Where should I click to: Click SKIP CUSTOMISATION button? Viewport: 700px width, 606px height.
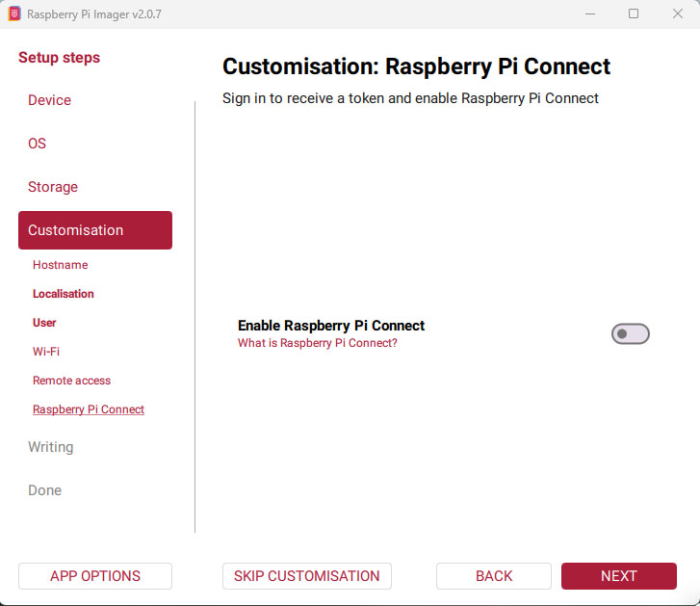307,576
